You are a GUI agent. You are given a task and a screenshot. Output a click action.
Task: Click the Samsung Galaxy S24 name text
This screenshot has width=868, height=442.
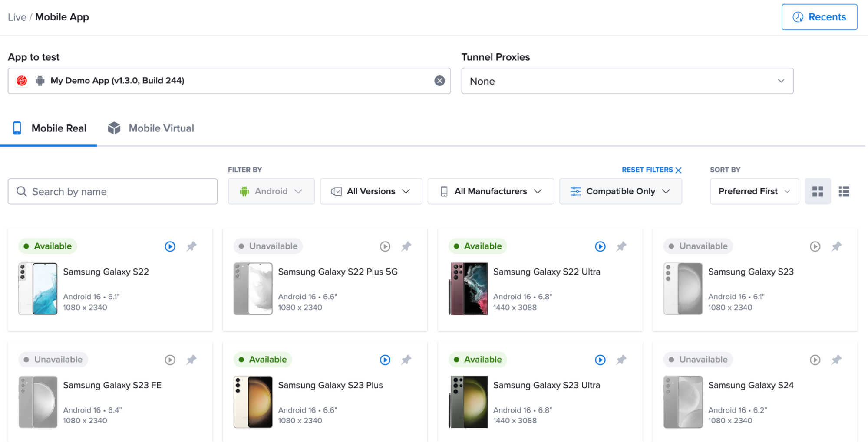[x=751, y=385]
